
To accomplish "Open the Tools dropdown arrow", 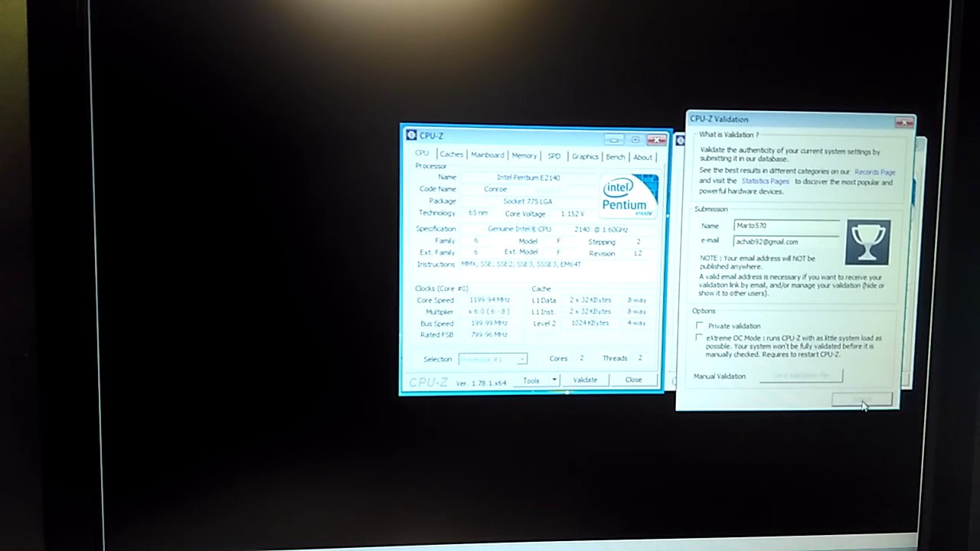I will [x=554, y=380].
